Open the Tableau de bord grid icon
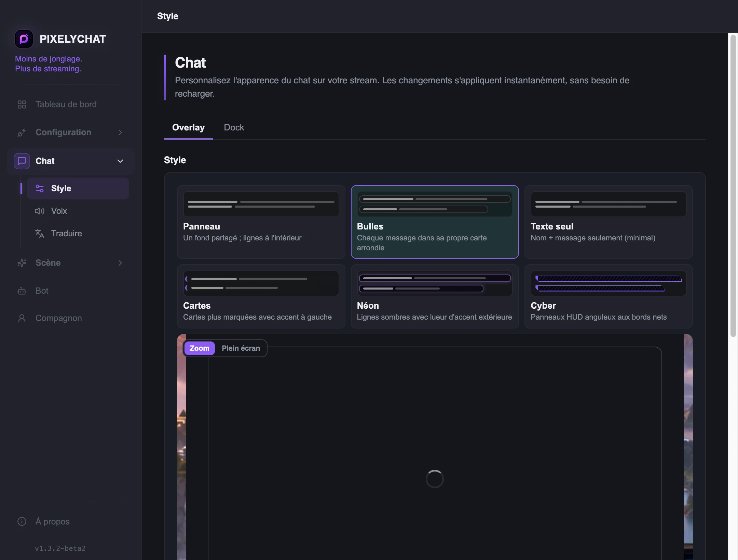 (x=22, y=104)
